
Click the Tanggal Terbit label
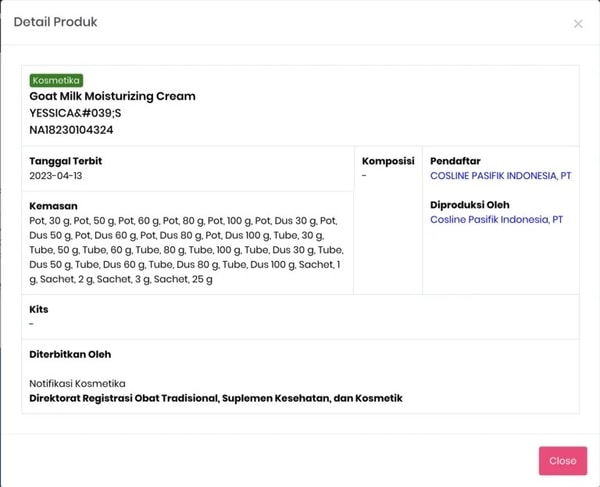click(x=65, y=161)
